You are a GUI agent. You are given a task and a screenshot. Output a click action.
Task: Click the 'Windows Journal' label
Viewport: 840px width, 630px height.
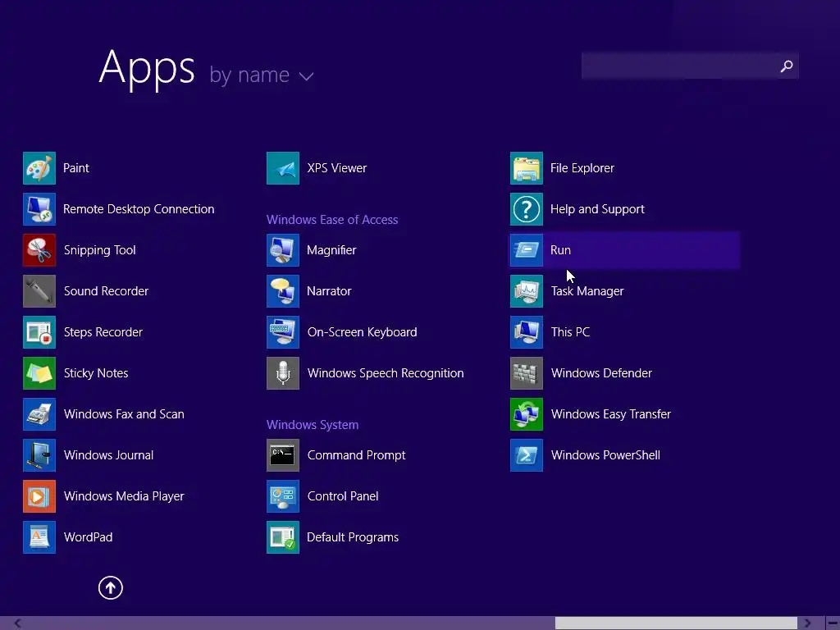click(108, 455)
